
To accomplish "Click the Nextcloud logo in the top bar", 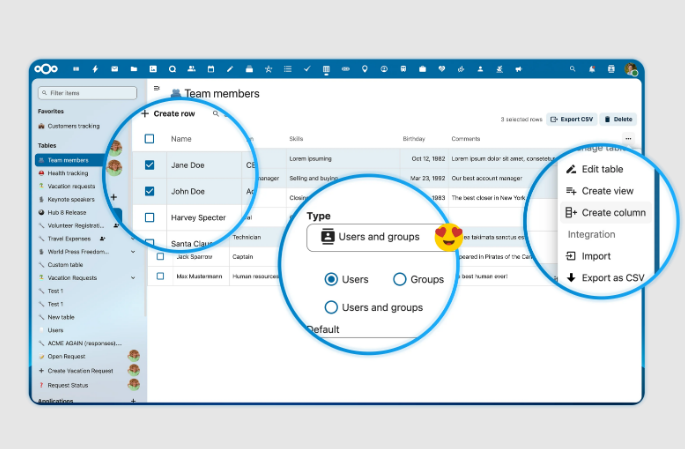I will 46,69.
